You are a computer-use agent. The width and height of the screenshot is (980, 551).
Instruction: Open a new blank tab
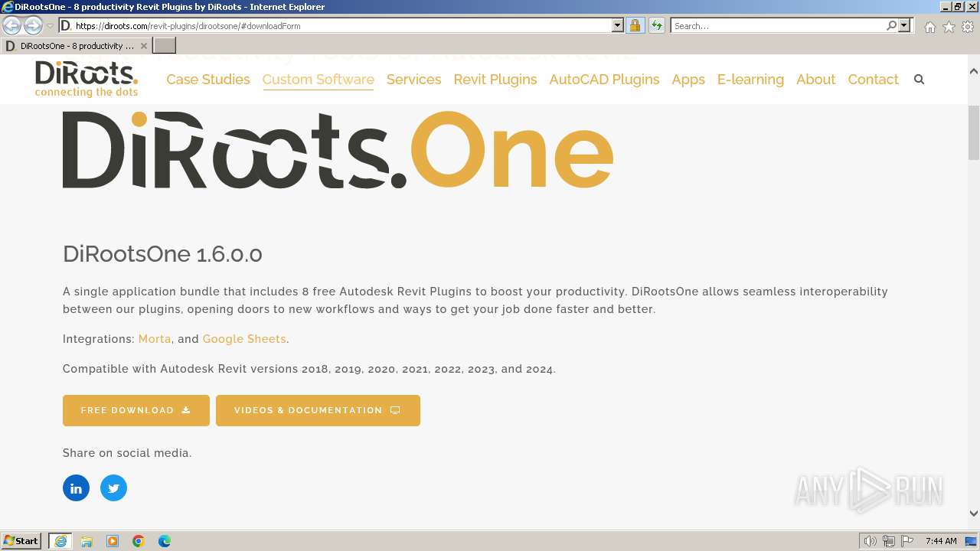(x=165, y=46)
